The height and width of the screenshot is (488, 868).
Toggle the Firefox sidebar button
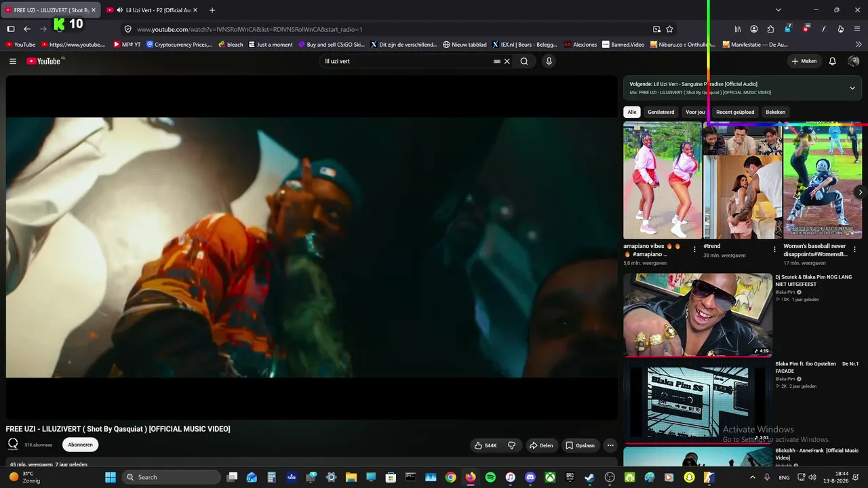[11, 29]
